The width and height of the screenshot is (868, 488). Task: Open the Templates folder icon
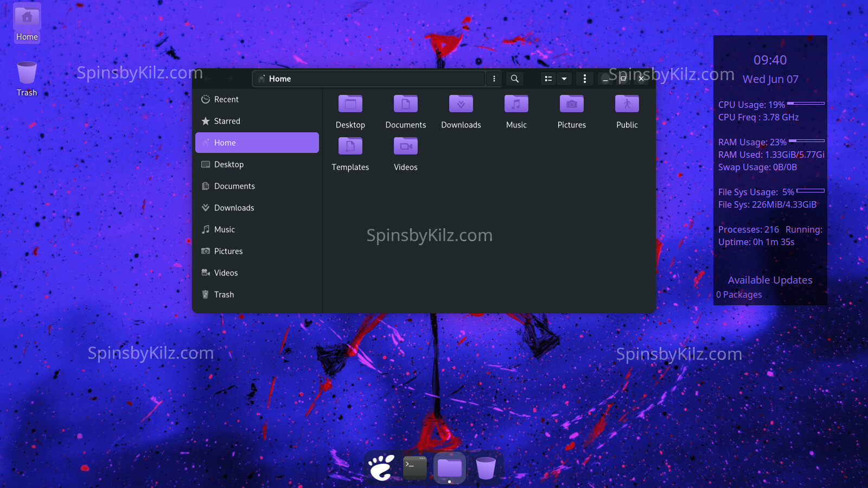click(x=350, y=146)
